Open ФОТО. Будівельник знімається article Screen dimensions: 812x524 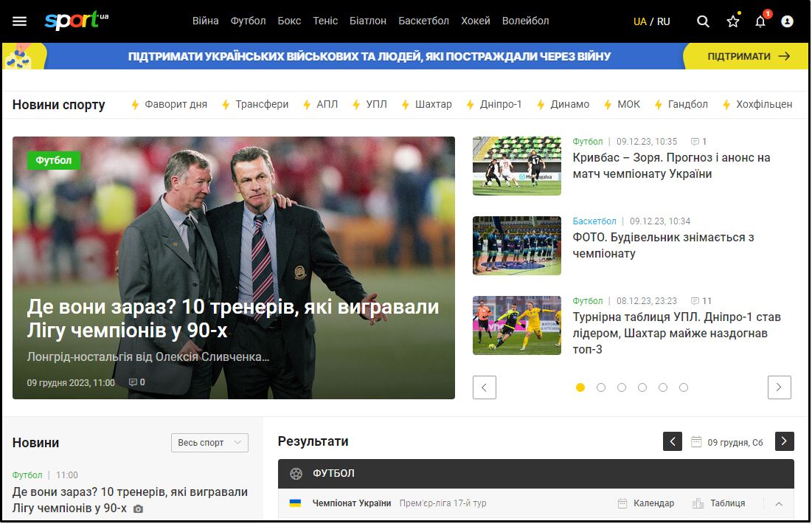point(663,245)
